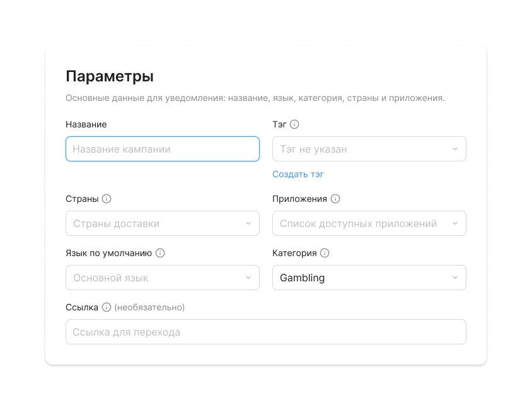This screenshot has height=410, width=532.
Task: Open the Тэг не указан dropdown
Action: [369, 149]
